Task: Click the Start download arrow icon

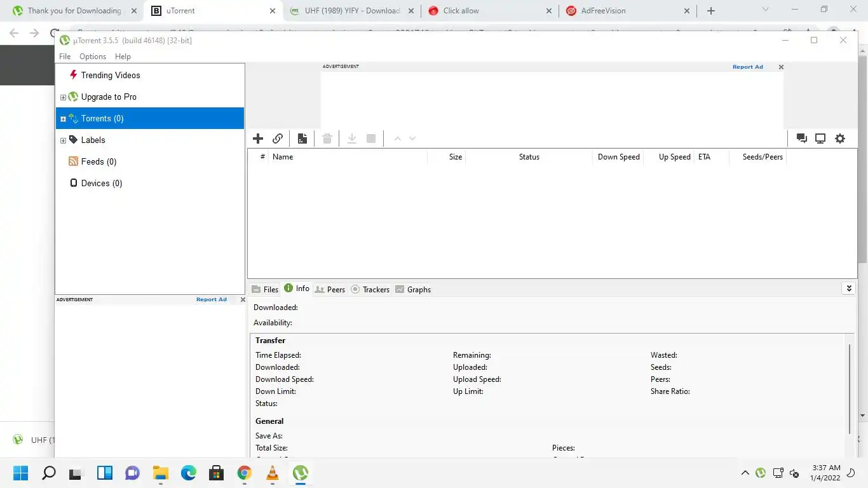Action: 352,139
